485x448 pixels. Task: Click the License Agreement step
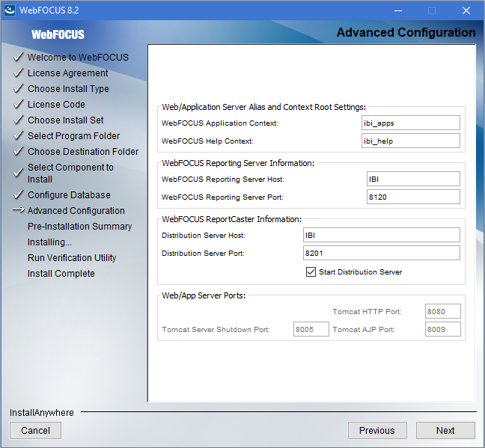click(x=68, y=73)
